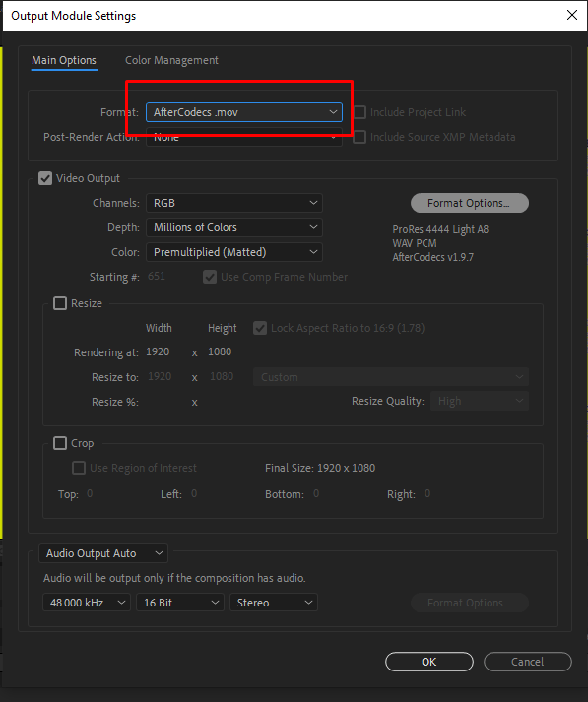Open the Color dropdown Premultiplied (Matted)
The image size is (588, 702).
pyautogui.click(x=234, y=252)
